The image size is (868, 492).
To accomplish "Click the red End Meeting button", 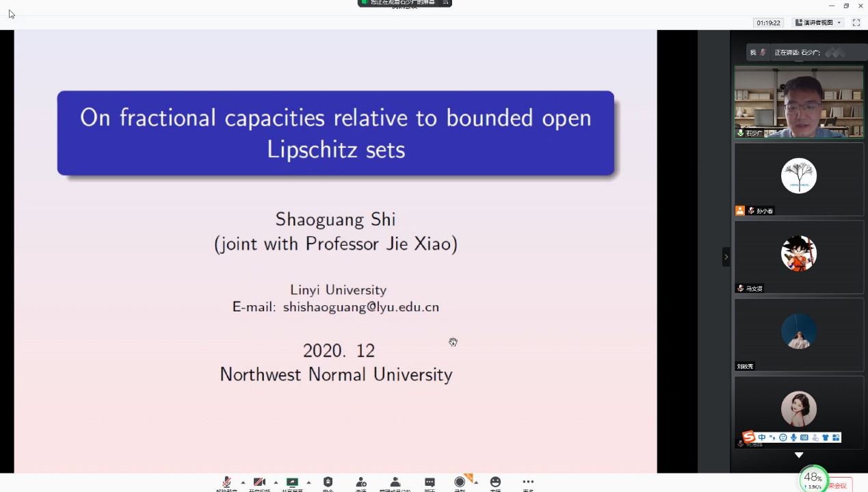I will [x=840, y=485].
